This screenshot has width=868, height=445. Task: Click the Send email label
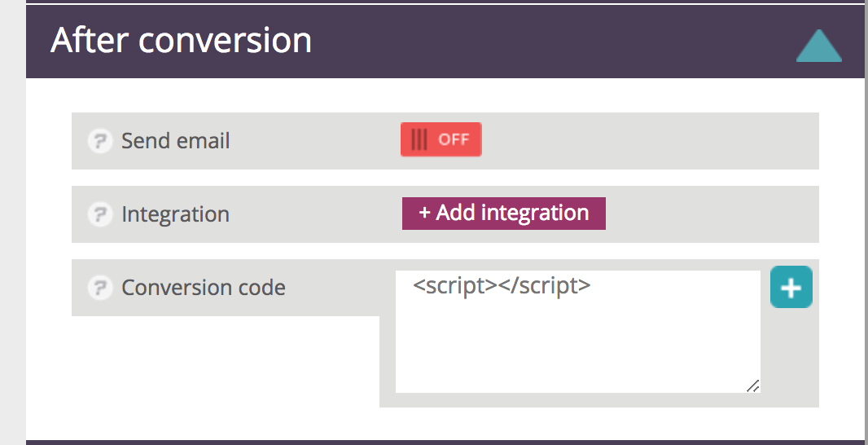(175, 141)
